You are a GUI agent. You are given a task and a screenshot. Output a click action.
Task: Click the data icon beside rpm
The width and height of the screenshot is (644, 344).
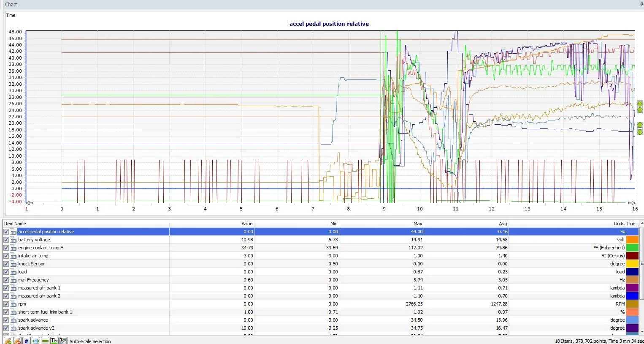(14, 304)
